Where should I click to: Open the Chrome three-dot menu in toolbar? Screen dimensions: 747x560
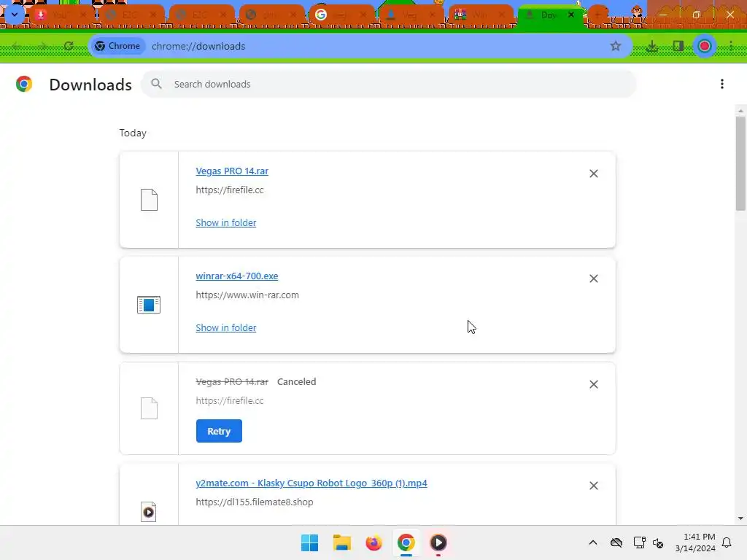[x=731, y=46]
